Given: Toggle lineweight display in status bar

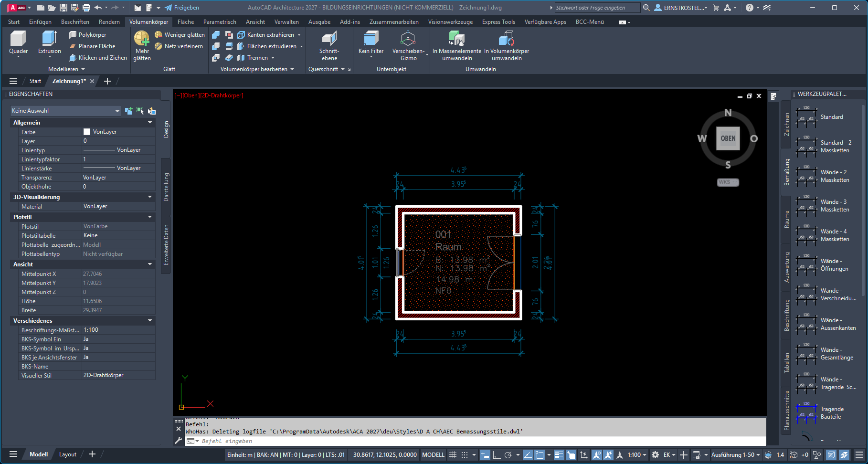Looking at the screenshot, I should (x=559, y=455).
